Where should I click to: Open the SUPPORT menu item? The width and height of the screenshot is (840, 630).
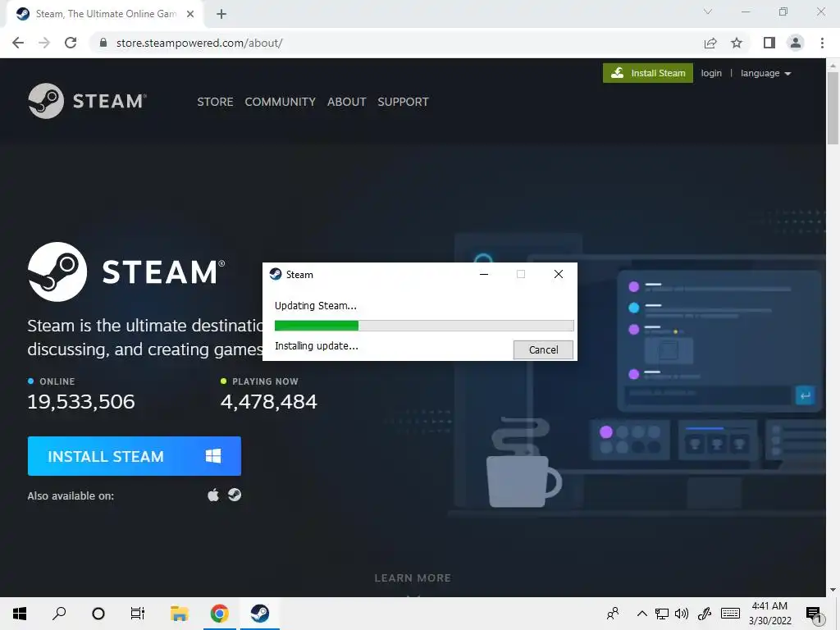pos(403,102)
